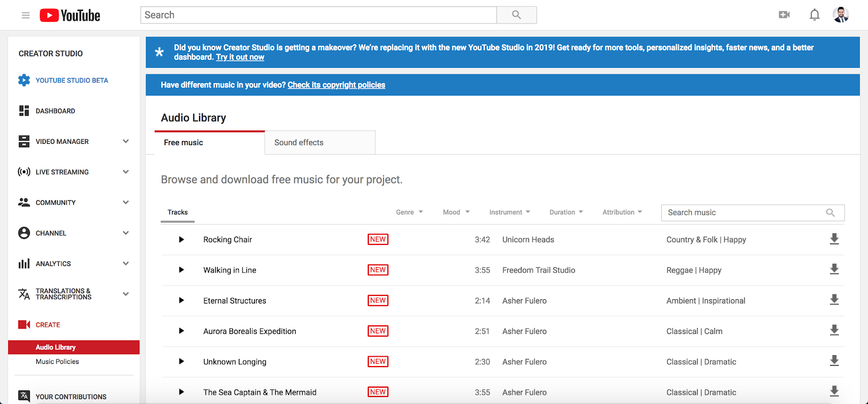868x404 pixels.
Task: Click the Dashboard grid icon
Action: [24, 111]
